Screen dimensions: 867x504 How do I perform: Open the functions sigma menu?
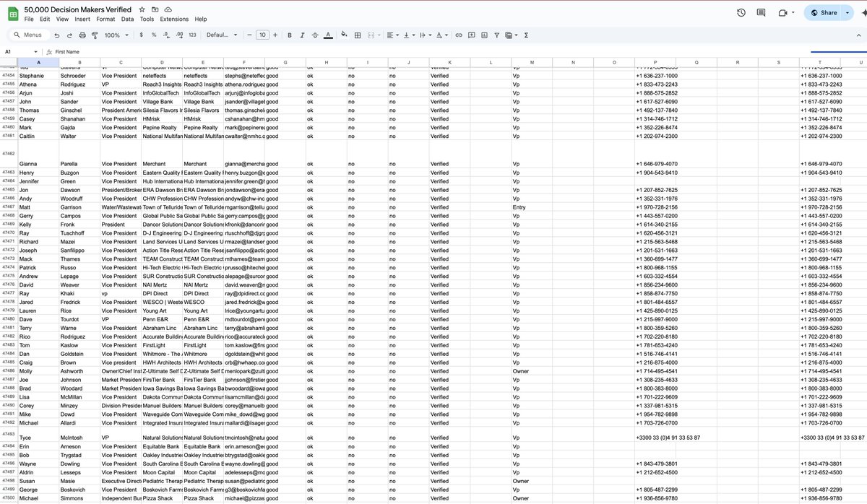525,35
